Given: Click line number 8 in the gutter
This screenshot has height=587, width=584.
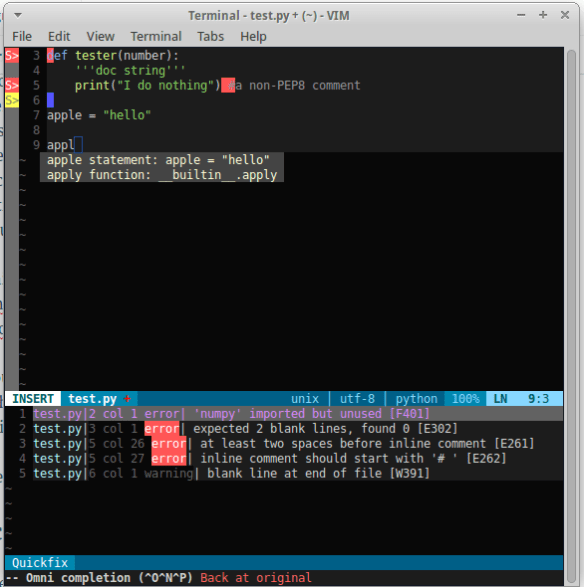Looking at the screenshot, I should tap(36, 130).
